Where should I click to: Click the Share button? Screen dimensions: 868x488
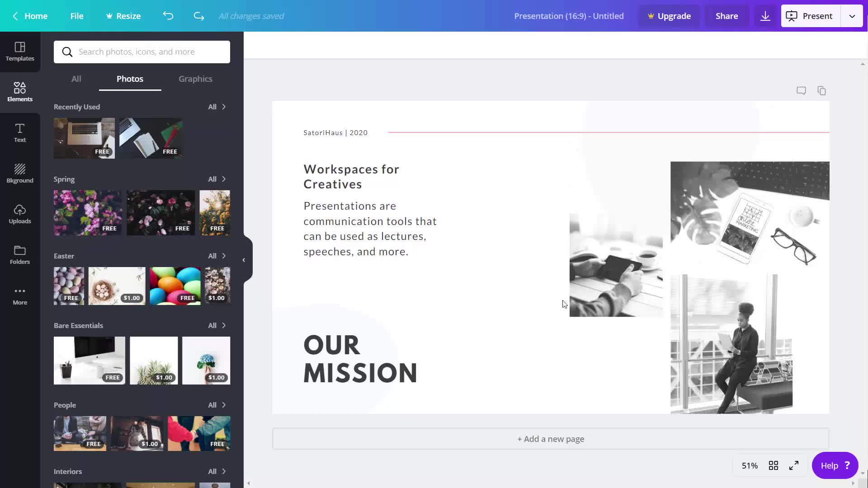[x=726, y=16]
